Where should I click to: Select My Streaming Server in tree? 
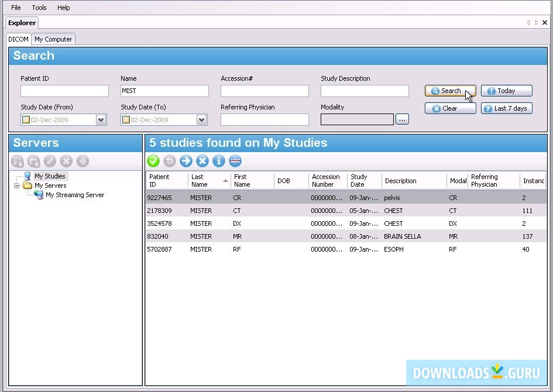74,195
